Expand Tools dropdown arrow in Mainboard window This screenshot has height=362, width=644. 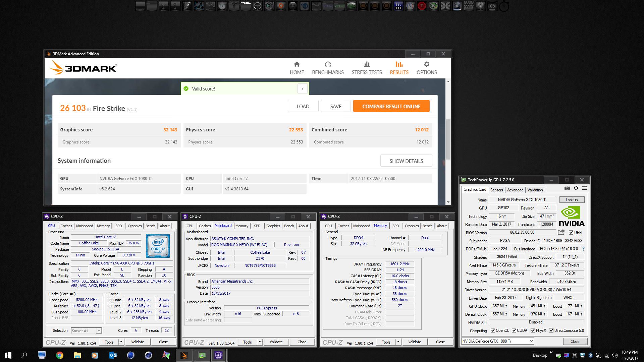[260, 342]
